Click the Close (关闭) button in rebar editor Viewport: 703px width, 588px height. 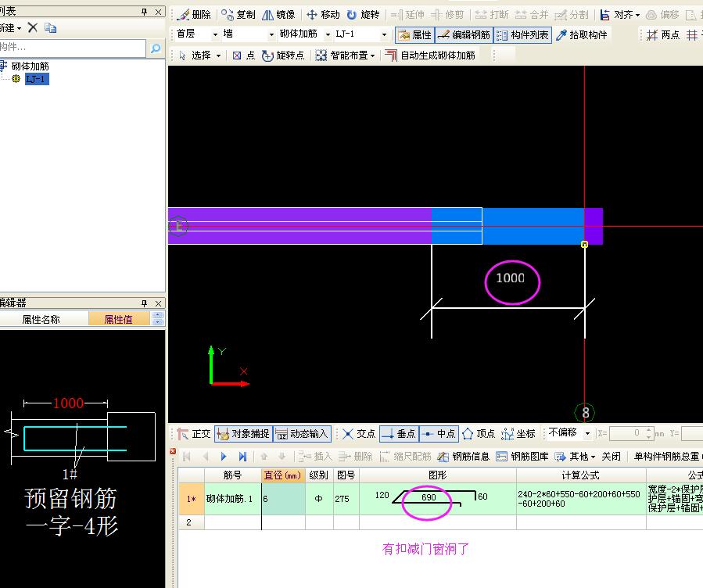[x=611, y=456]
